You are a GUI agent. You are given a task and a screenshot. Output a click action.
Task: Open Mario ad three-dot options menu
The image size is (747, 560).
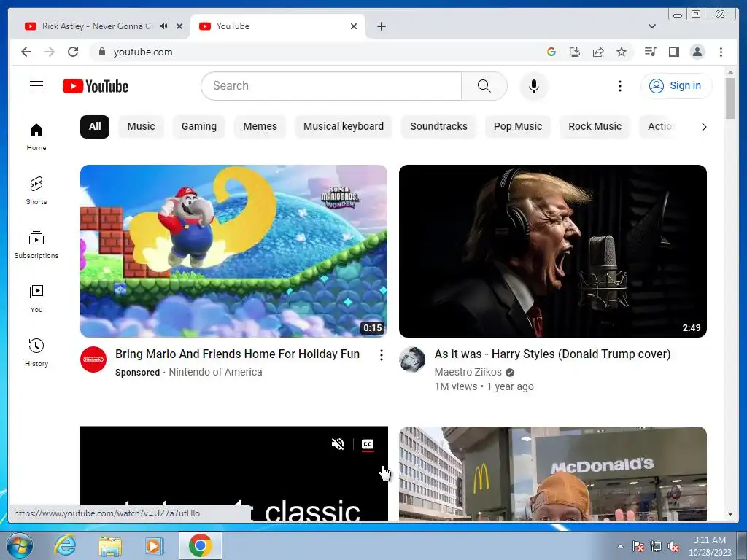pyautogui.click(x=381, y=355)
